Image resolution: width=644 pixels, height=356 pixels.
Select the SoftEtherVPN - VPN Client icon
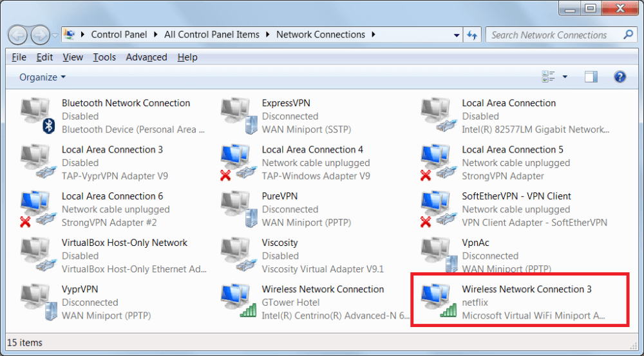pyautogui.click(x=439, y=209)
